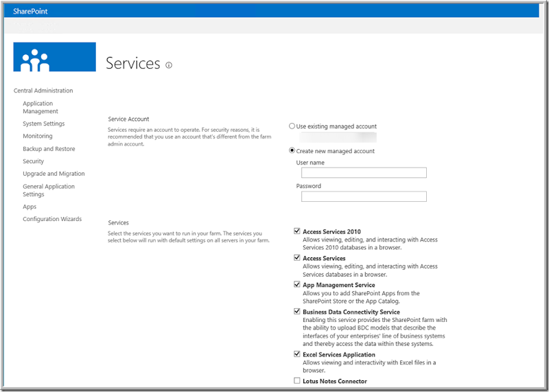Uncheck Excel Services Application checkbox
Screen dimensions: 549x392
[297, 354]
